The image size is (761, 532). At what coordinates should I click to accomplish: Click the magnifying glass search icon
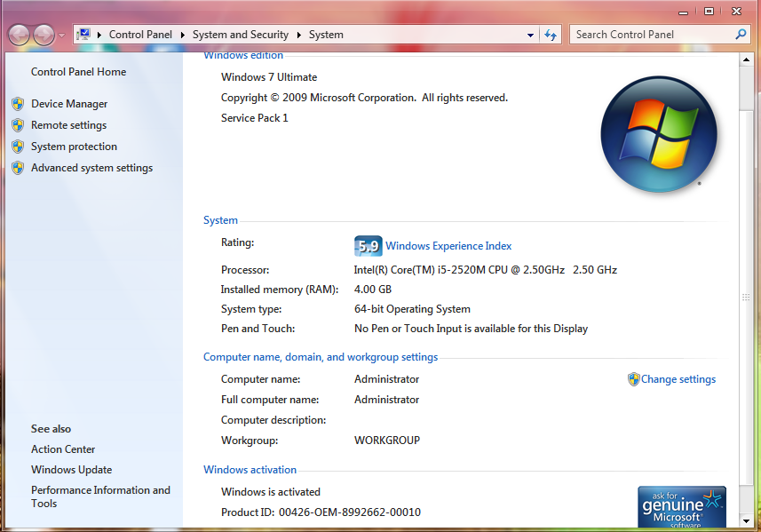[x=741, y=35]
